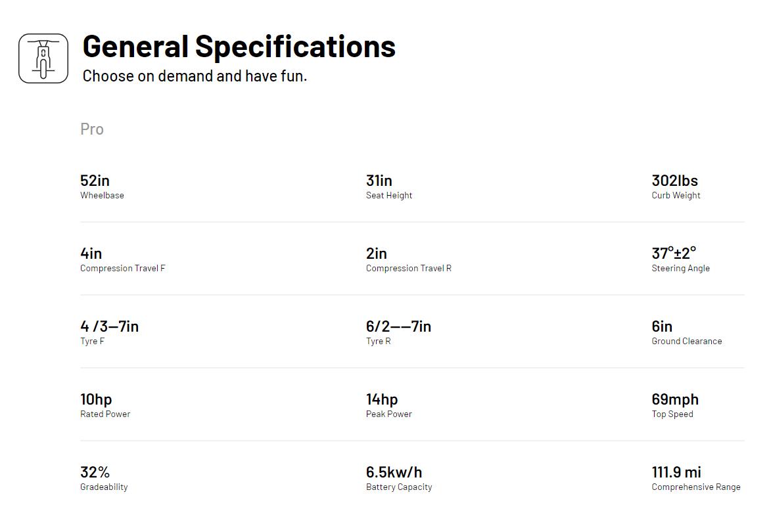Viewport: 771px width, 532px height.
Task: Click the 37°±2° Steering Angle value
Action: pyautogui.click(x=674, y=254)
